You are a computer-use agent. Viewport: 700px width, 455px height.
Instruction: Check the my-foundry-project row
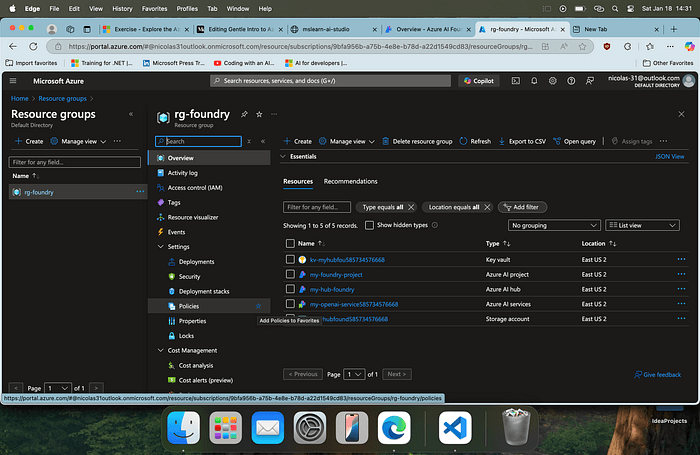290,274
